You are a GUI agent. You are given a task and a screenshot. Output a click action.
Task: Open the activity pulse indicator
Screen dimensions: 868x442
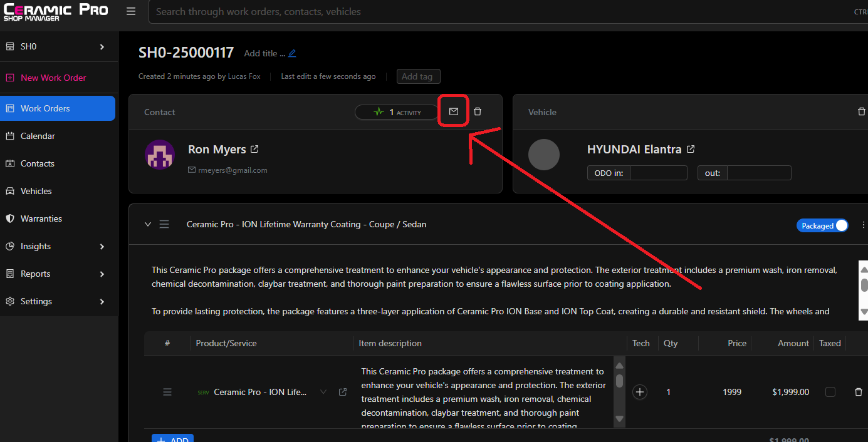pyautogui.click(x=397, y=112)
